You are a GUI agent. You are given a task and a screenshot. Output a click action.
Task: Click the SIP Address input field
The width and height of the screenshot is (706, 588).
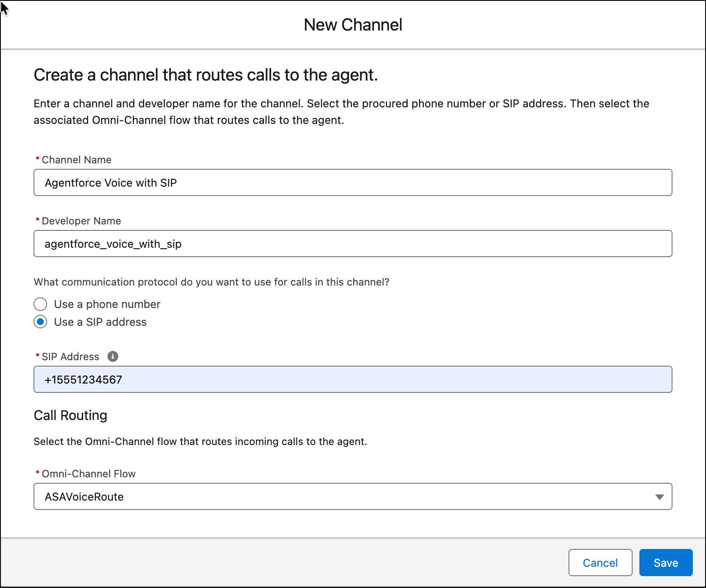353,379
